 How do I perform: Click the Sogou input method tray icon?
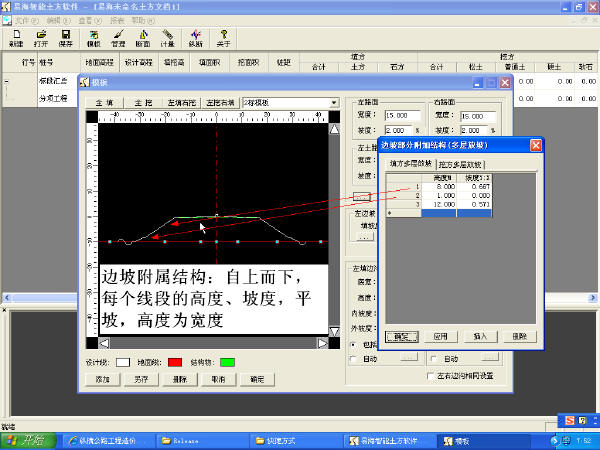569,421
